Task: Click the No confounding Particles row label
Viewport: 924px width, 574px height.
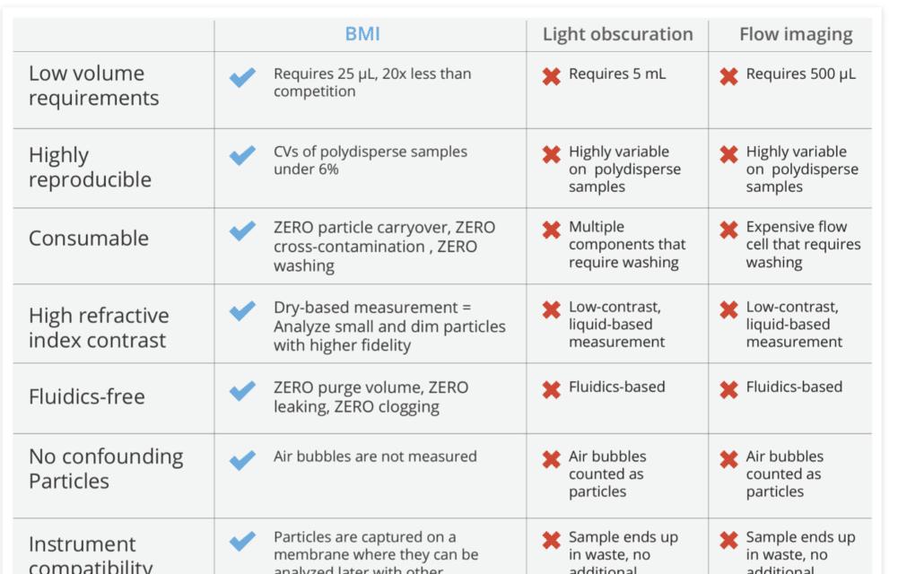Action: pyautogui.click(x=106, y=468)
